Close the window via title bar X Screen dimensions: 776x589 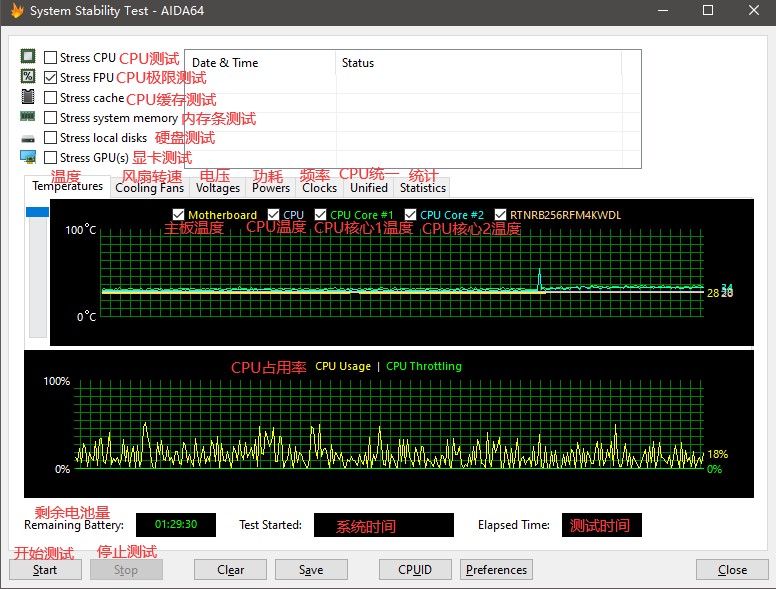pyautogui.click(x=753, y=10)
